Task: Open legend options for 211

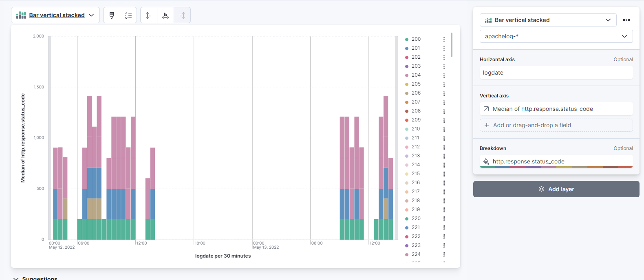Action: point(444,138)
